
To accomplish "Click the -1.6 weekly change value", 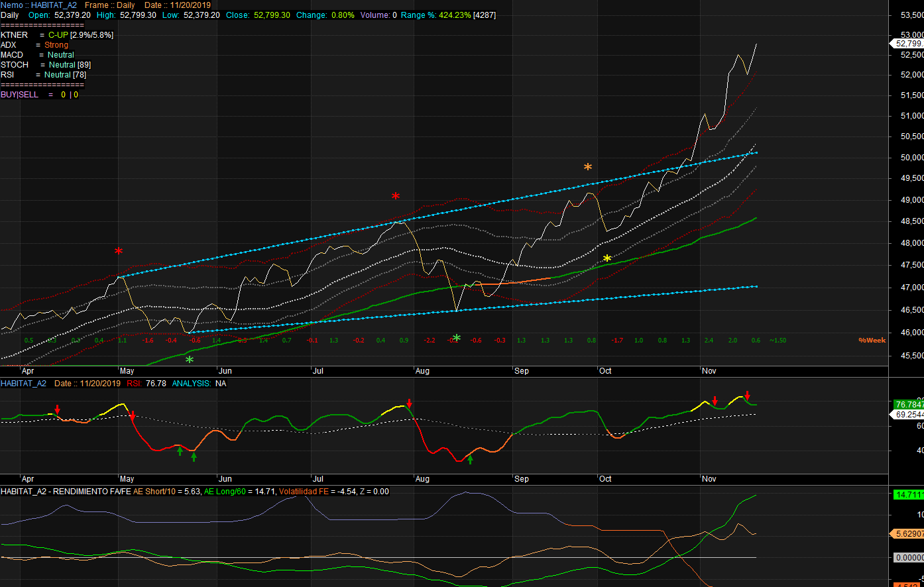I will pyautogui.click(x=148, y=340).
